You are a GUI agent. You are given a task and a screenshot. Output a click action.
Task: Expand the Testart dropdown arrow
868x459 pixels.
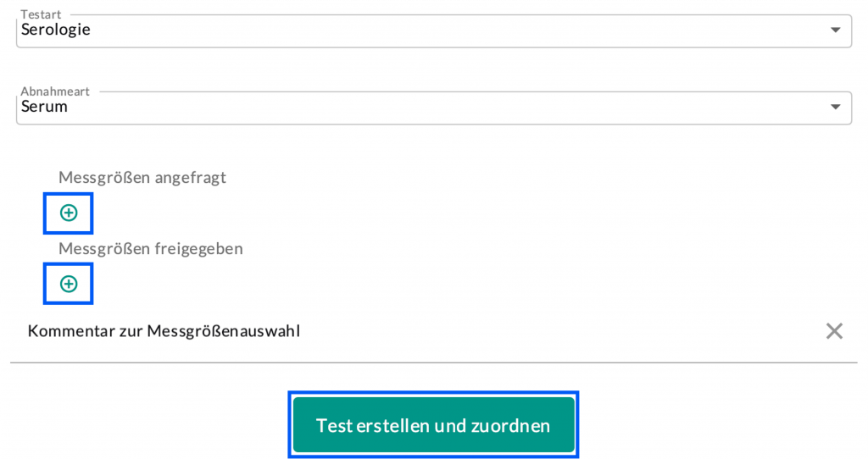[836, 30]
